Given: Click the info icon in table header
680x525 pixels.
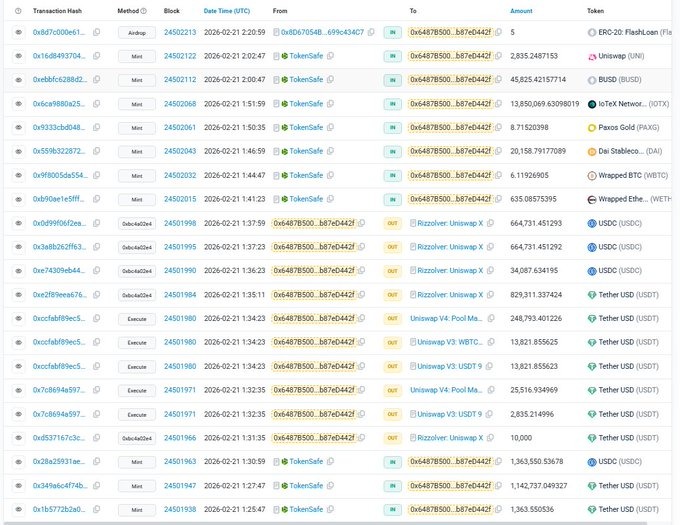Looking at the screenshot, I should [18, 11].
